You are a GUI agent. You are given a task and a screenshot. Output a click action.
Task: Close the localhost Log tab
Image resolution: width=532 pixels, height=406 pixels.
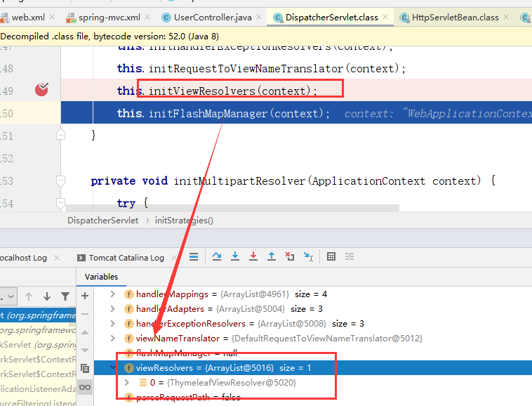point(57,258)
